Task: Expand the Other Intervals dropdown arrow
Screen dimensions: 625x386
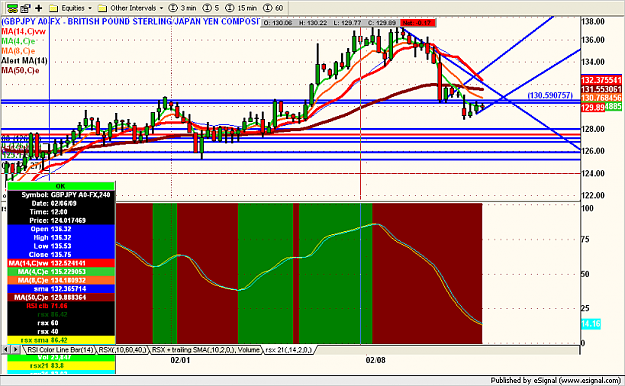Action: 161,8
